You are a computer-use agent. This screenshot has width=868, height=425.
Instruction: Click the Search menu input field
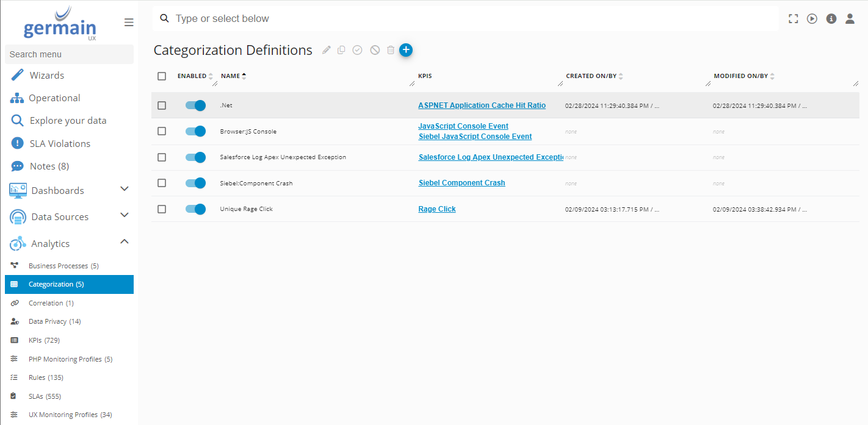(69, 54)
